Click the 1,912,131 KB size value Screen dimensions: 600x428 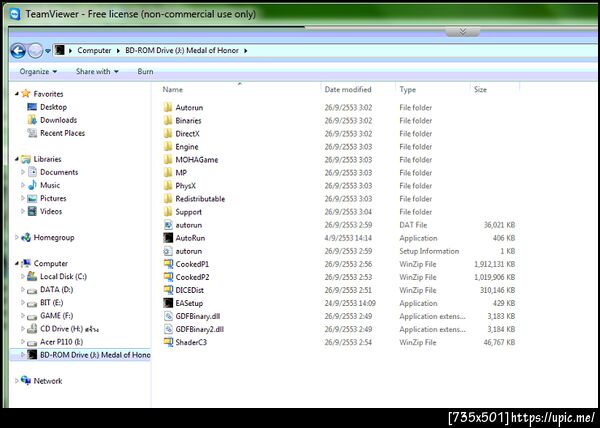494,264
